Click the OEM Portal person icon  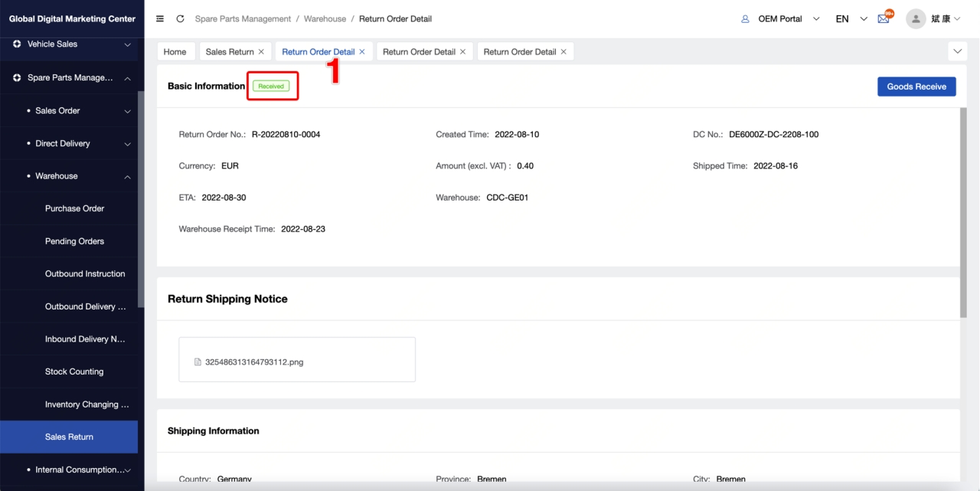(745, 19)
